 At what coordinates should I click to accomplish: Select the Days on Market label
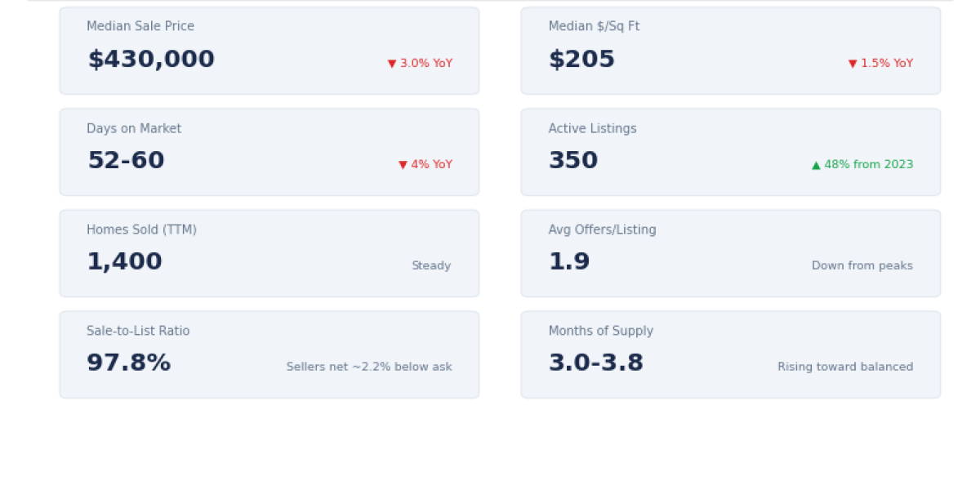click(x=134, y=129)
